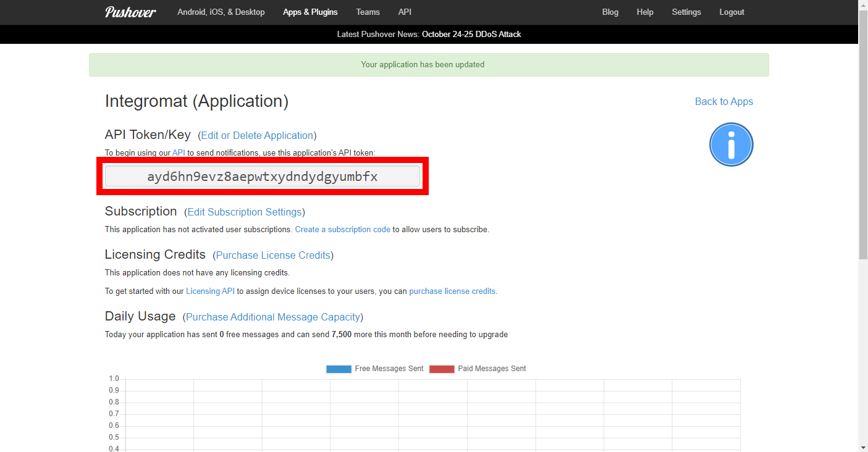The width and height of the screenshot is (868, 452).
Task: Click the 1.0 chart axis label
Action: (x=114, y=379)
